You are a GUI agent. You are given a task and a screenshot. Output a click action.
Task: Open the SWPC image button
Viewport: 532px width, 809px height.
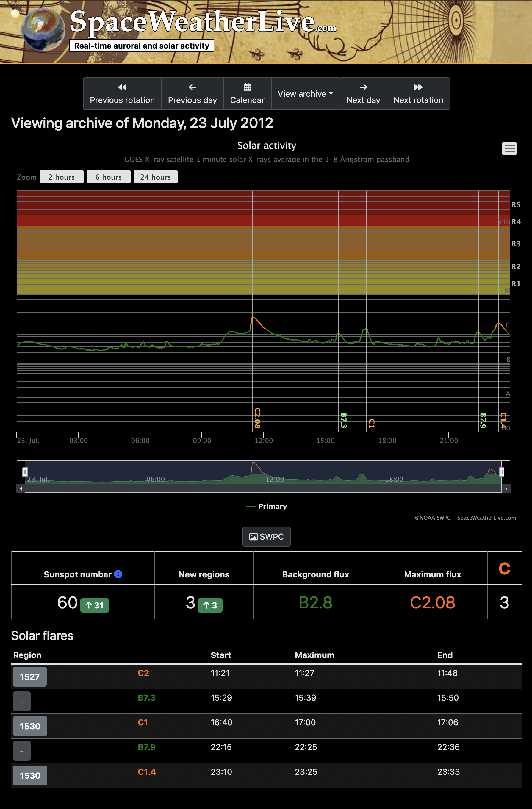pos(266,537)
